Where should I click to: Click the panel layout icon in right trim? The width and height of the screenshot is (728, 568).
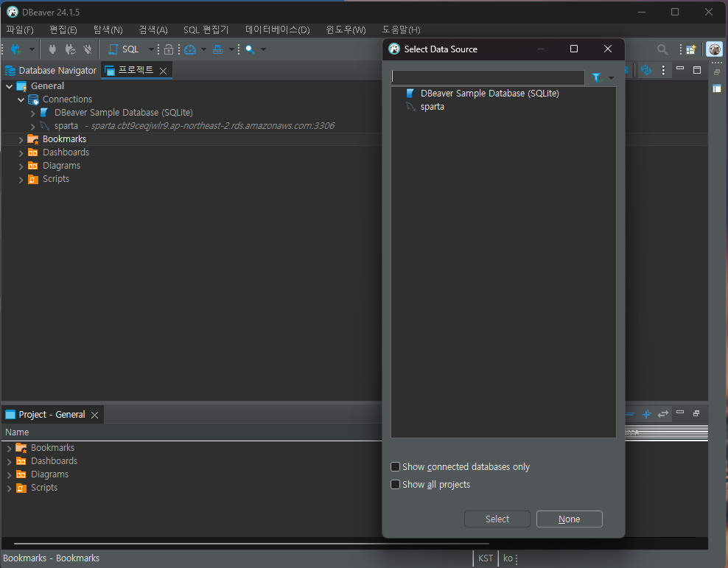pyautogui.click(x=717, y=88)
